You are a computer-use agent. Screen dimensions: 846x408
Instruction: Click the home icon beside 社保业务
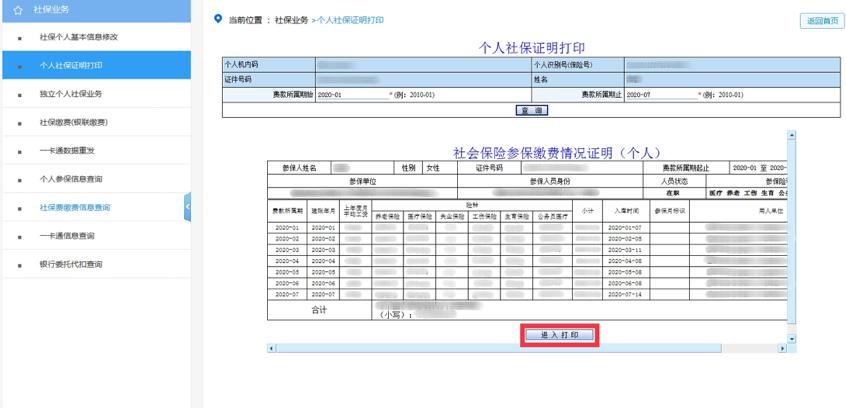click(18, 10)
